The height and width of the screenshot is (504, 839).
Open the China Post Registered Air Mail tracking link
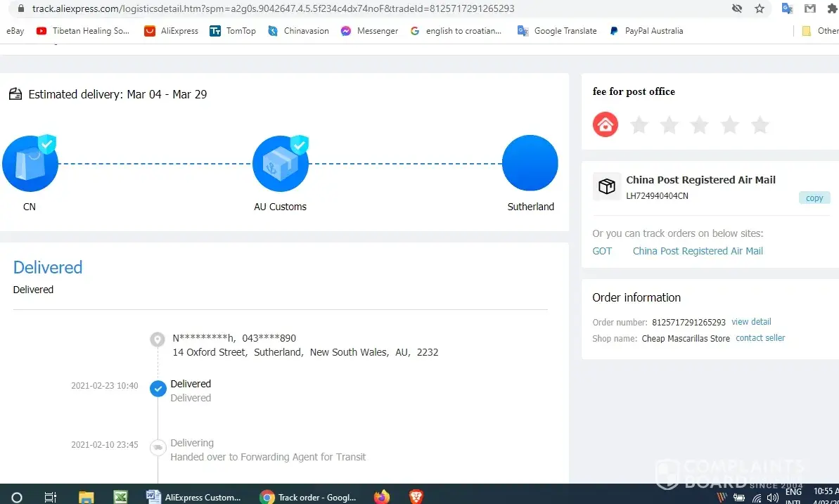[698, 251]
